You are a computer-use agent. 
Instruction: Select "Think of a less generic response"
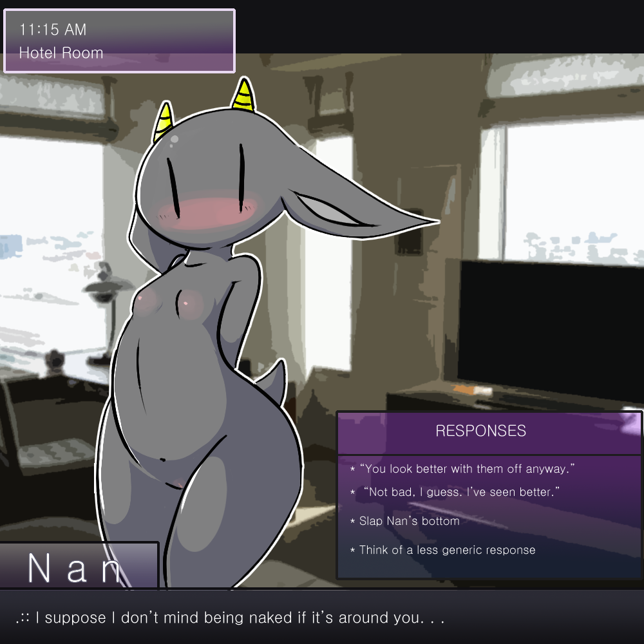point(447,550)
